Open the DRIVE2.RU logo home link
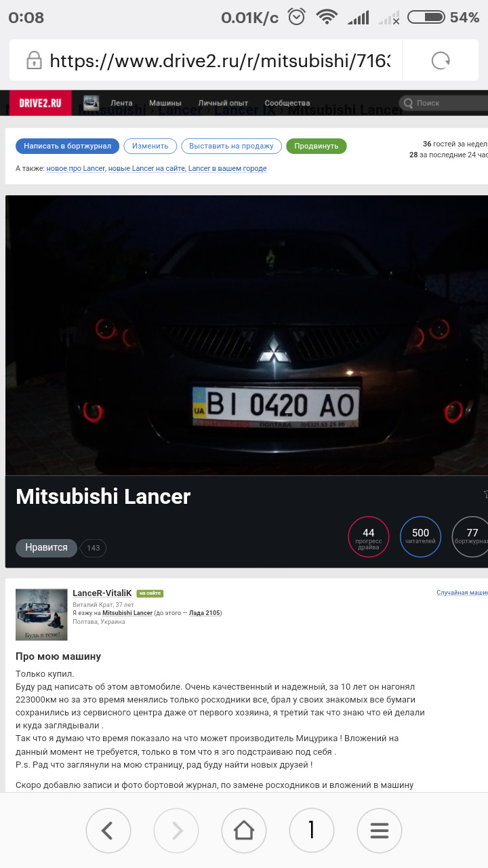Screen dimensions: 488x868 (x=39, y=103)
